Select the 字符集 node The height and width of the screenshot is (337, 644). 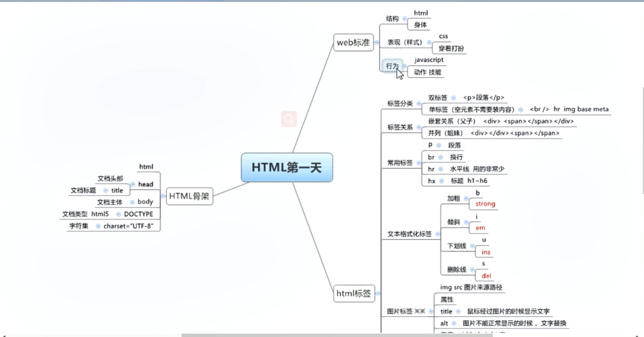(79, 226)
